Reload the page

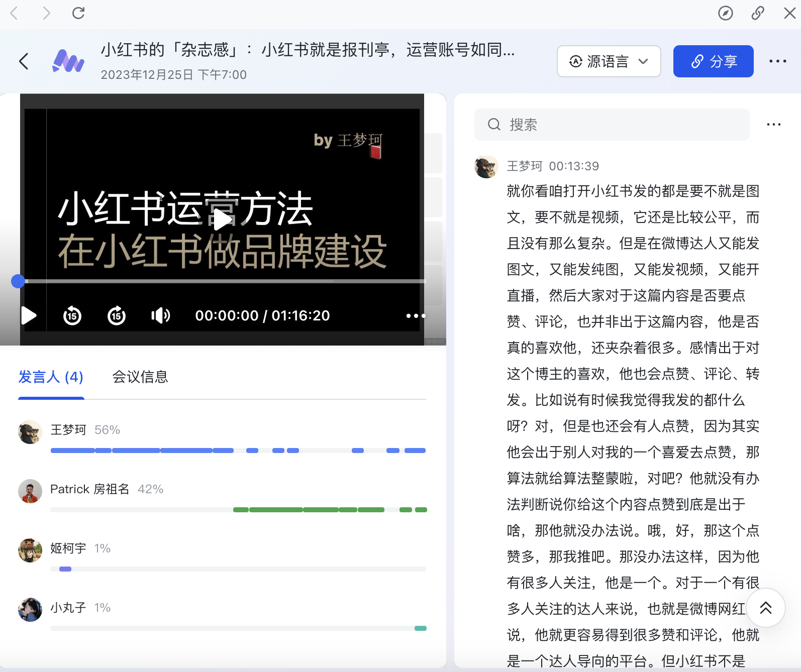pyautogui.click(x=78, y=13)
